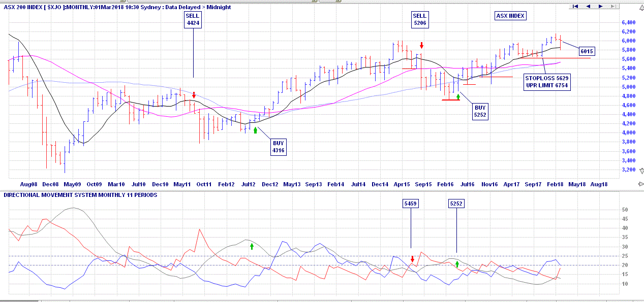Click the Jul16 date label
The width and height of the screenshot is (644, 302).
pyautogui.click(x=467, y=185)
